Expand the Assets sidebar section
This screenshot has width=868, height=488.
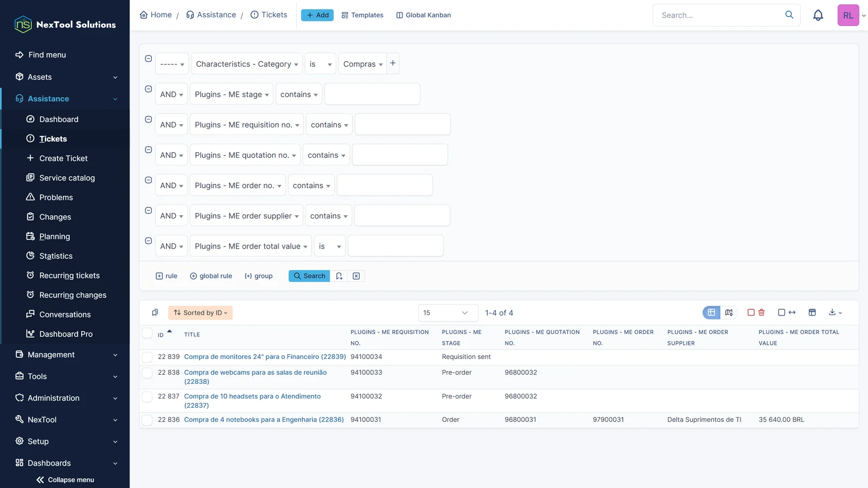(x=65, y=77)
